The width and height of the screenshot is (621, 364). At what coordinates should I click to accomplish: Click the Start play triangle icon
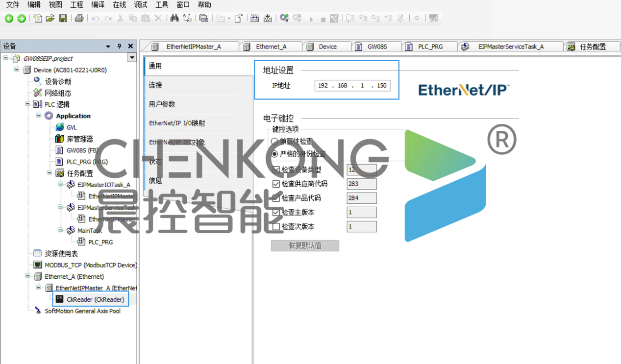point(311,19)
